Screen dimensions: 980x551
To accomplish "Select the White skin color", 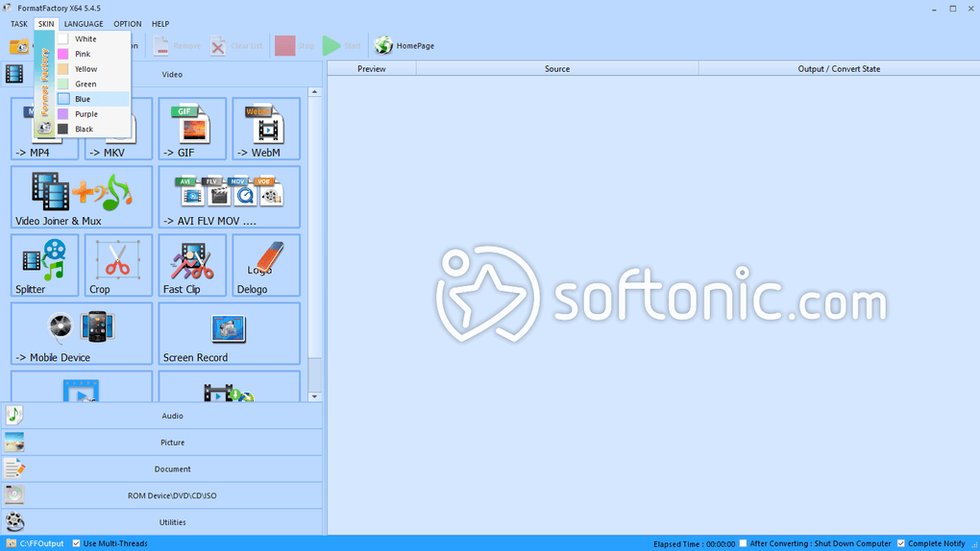I will point(92,38).
